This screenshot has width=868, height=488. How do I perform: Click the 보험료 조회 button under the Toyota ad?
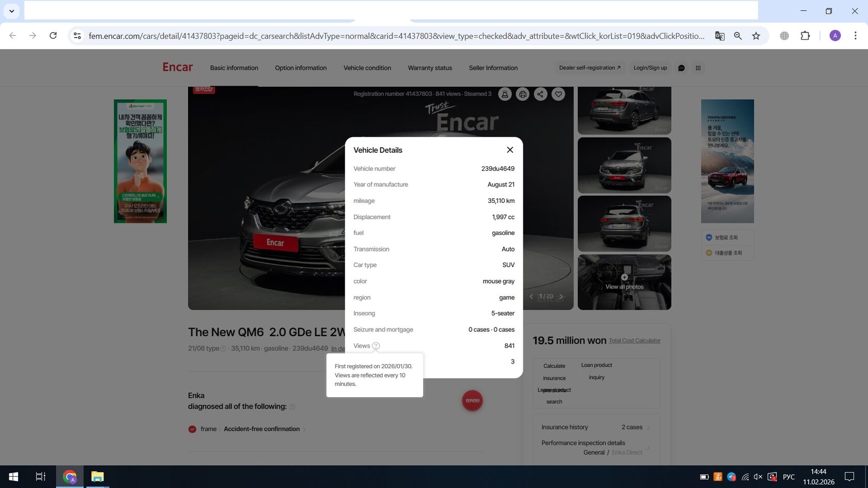(727, 238)
